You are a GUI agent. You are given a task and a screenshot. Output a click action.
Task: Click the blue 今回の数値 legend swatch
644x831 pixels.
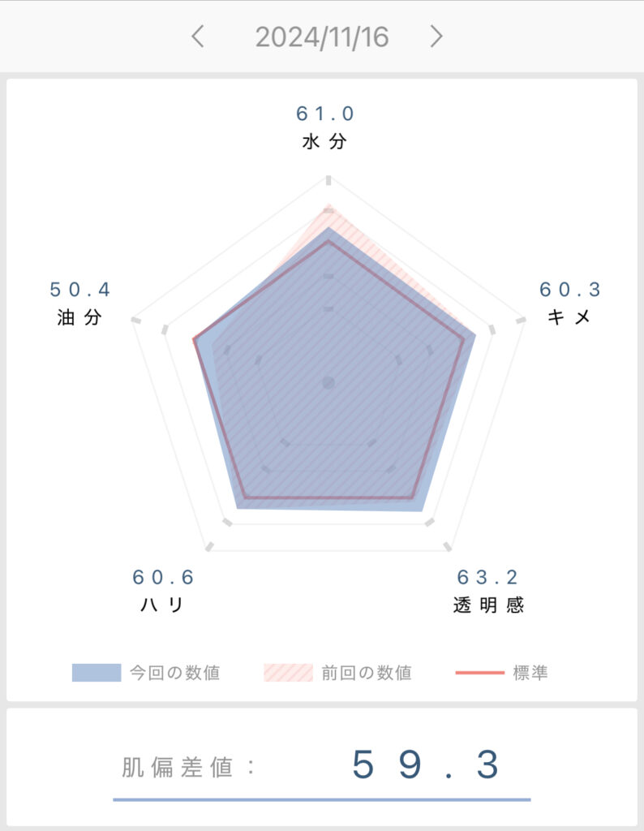point(97,673)
